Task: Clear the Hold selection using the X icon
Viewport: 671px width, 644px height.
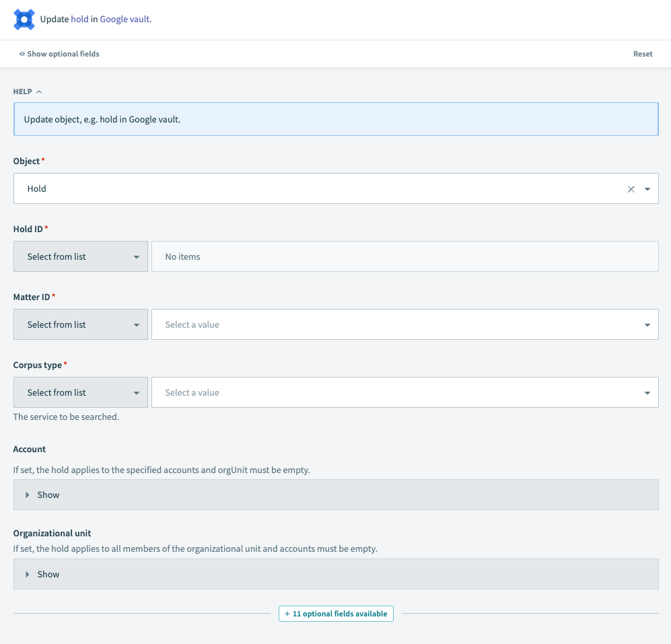Action: tap(631, 189)
